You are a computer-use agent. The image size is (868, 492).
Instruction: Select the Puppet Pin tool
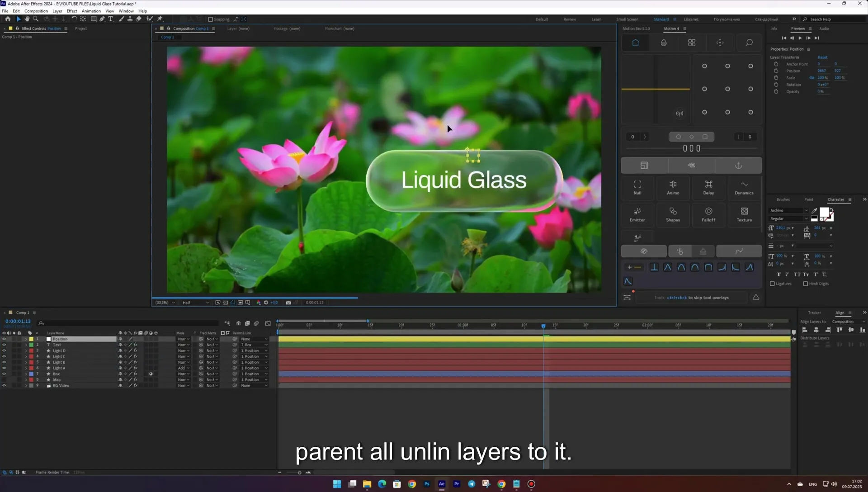tap(160, 19)
